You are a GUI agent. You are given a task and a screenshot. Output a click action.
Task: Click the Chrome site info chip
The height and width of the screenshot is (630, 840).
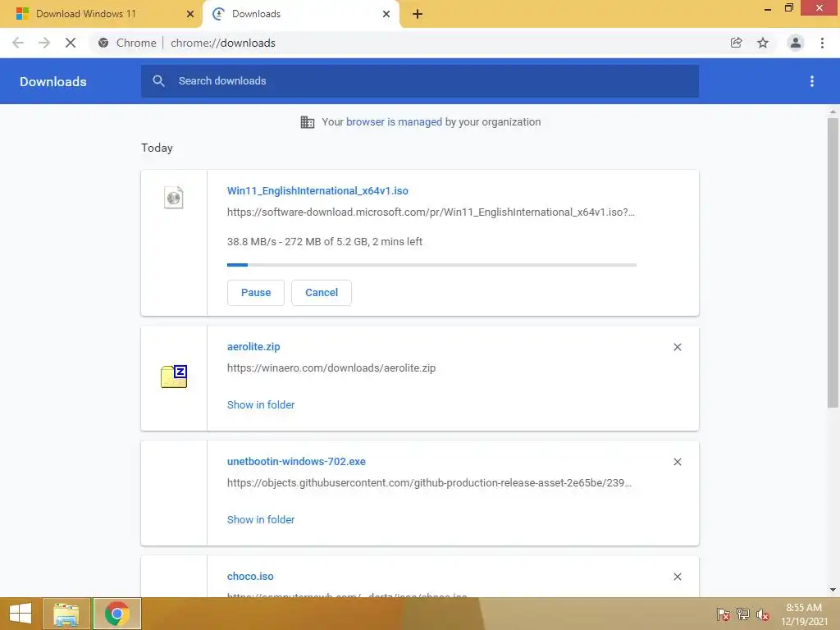(x=127, y=43)
